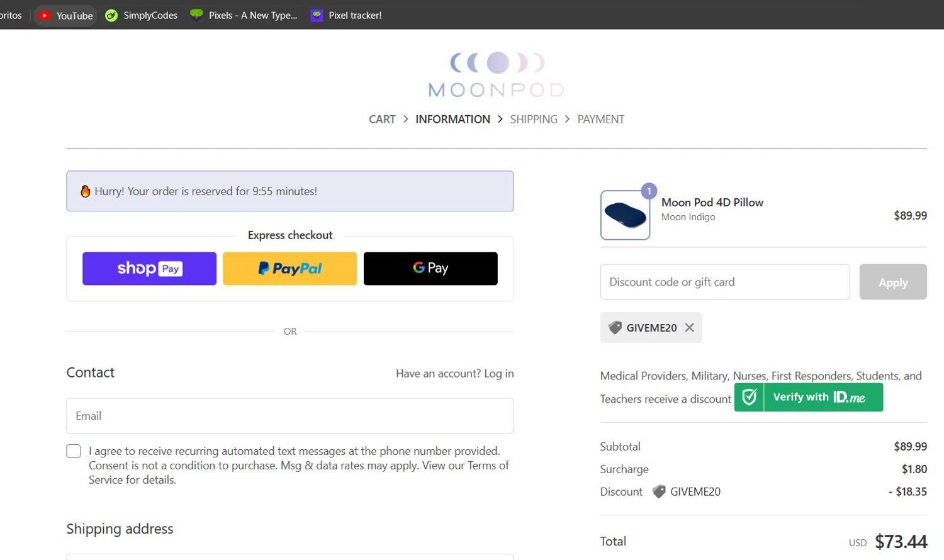944x560 pixels.
Task: Check out with PayPal
Action: pyautogui.click(x=289, y=269)
